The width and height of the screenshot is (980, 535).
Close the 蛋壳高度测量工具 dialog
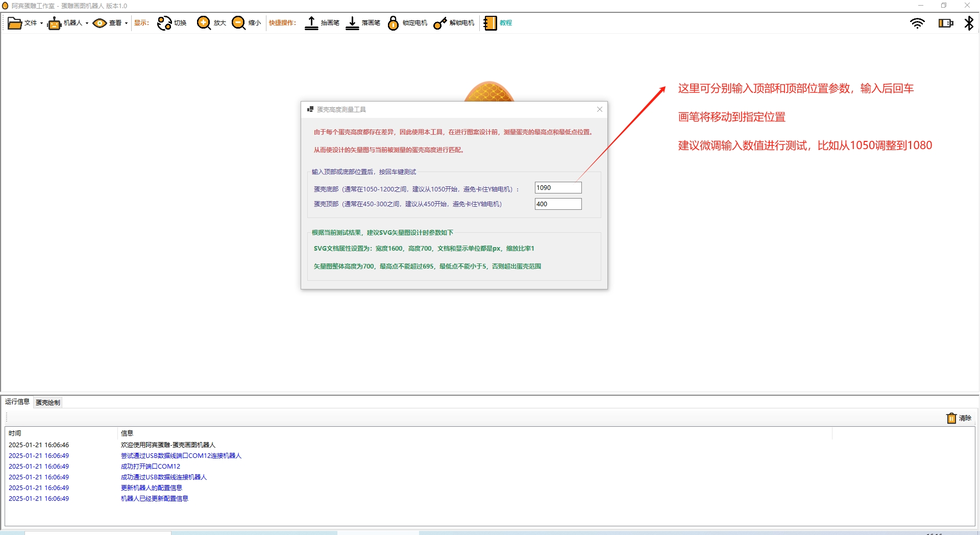click(x=600, y=109)
